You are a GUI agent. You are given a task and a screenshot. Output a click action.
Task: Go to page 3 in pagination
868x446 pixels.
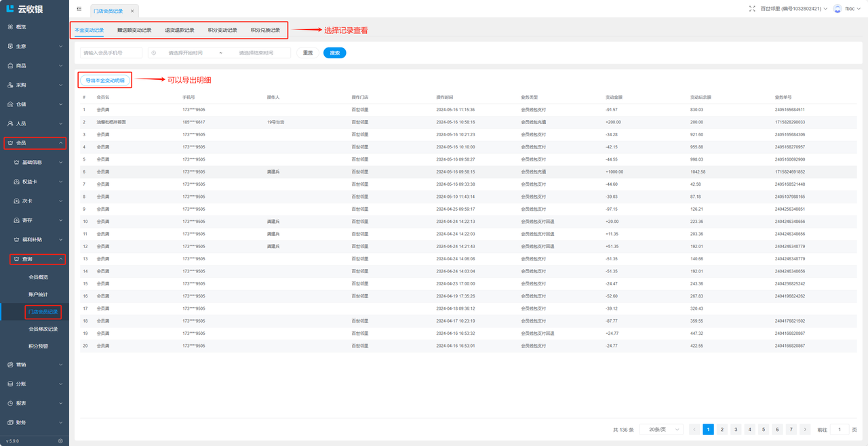736,430
